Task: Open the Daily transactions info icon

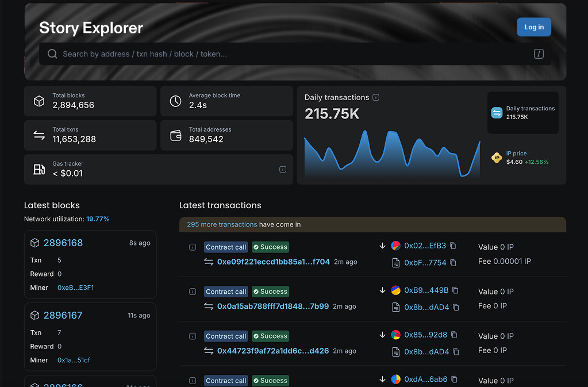Action: [376, 98]
